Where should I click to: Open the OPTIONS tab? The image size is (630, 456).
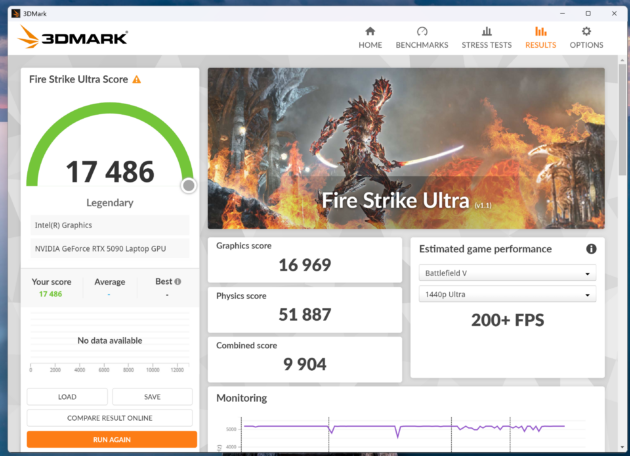(x=586, y=38)
